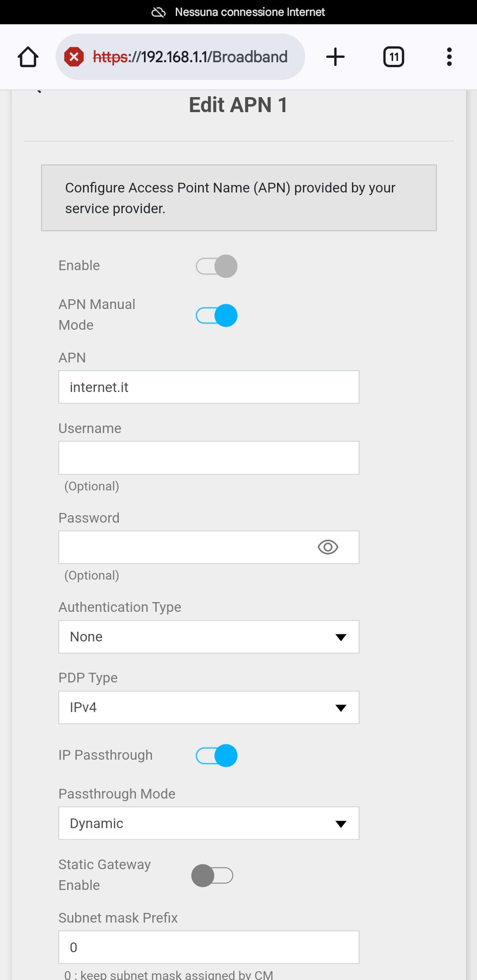Viewport: 477px width, 980px height.
Task: Disable the APN Manual Mode switch
Action: (x=216, y=316)
